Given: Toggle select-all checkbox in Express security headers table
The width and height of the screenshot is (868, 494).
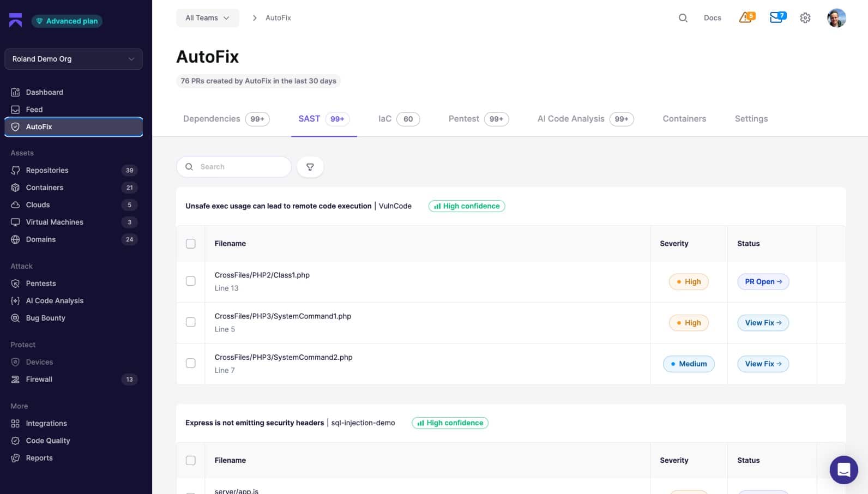Looking at the screenshot, I should tap(191, 461).
